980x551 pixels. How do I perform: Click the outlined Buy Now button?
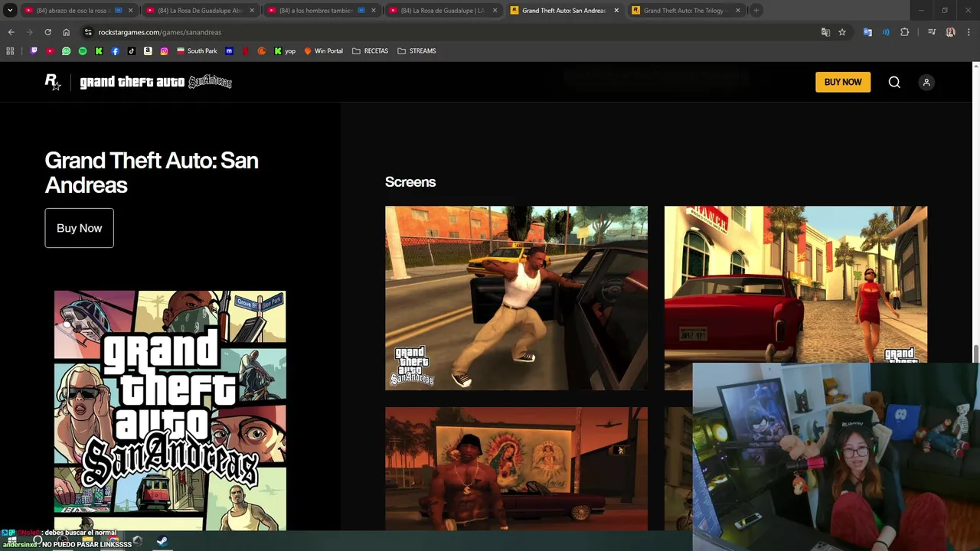(79, 228)
